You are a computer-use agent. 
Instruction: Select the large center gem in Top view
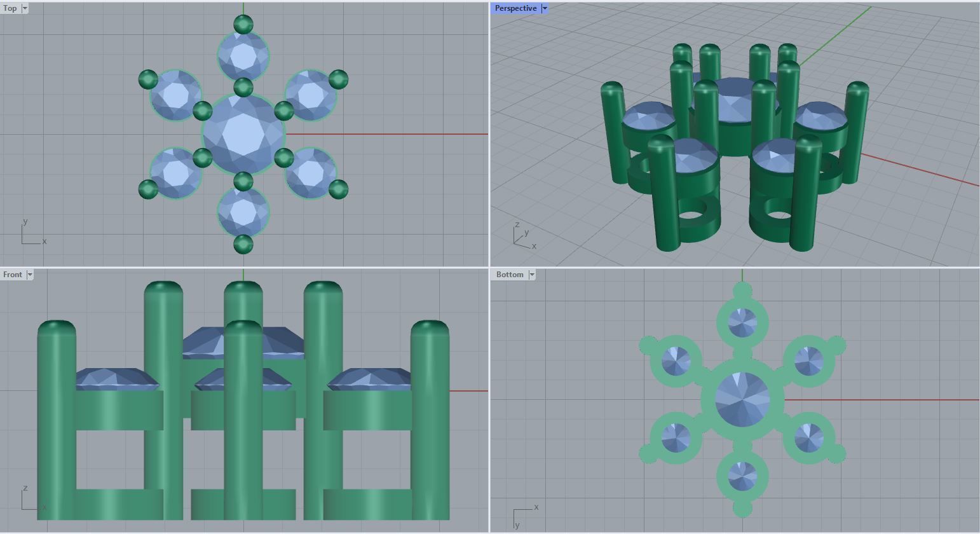coord(243,134)
